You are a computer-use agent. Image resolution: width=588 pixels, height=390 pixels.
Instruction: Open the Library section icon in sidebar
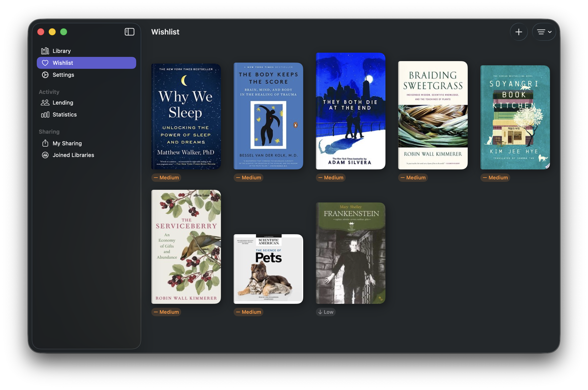[45, 51]
